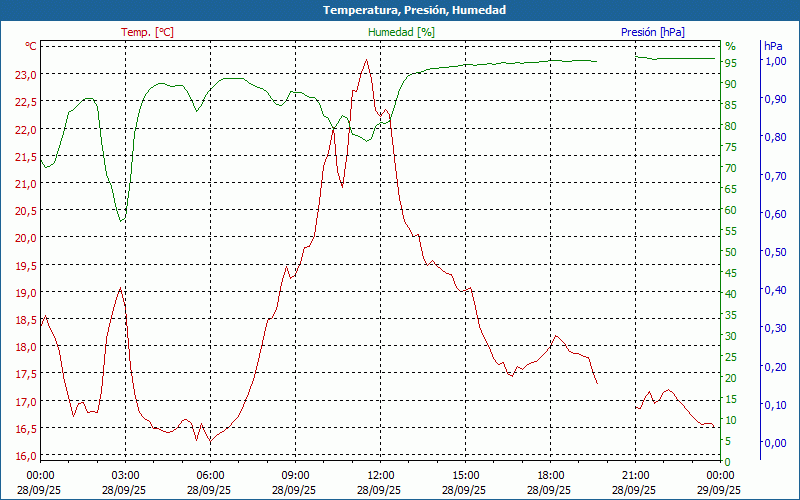This screenshot has width=800, height=500.
Task: Click the green % unit label
Action: (x=730, y=46)
